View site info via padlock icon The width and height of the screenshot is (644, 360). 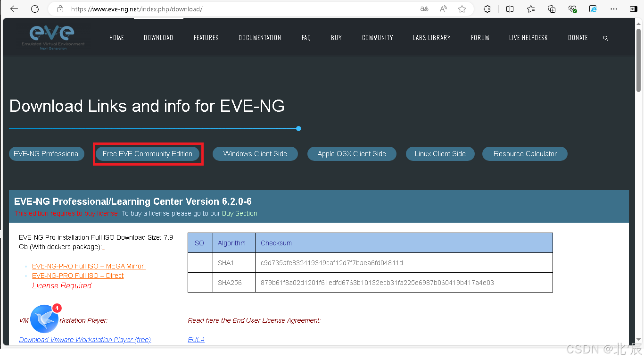pos(60,9)
